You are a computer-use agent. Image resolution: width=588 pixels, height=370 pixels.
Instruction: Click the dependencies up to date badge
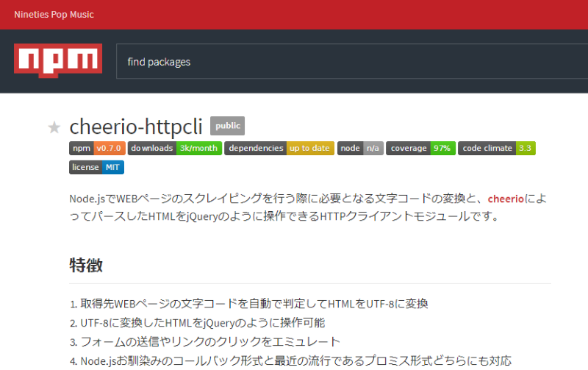(x=279, y=149)
